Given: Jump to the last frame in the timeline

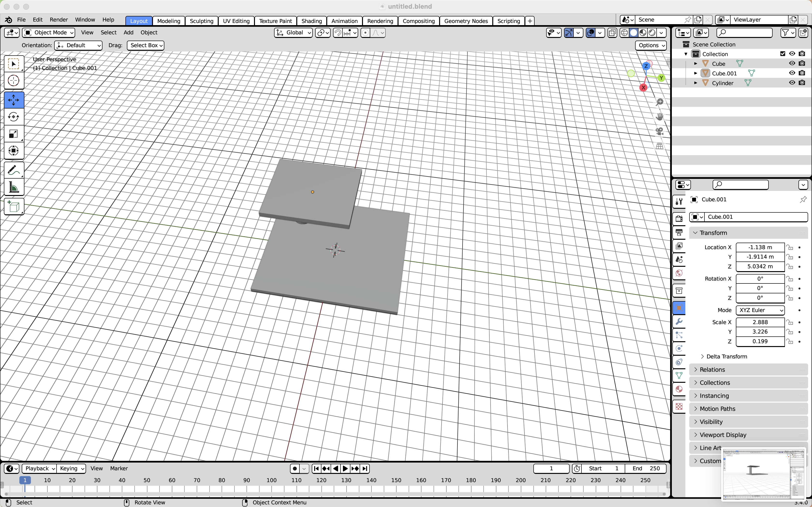Looking at the screenshot, I should click(x=365, y=468).
